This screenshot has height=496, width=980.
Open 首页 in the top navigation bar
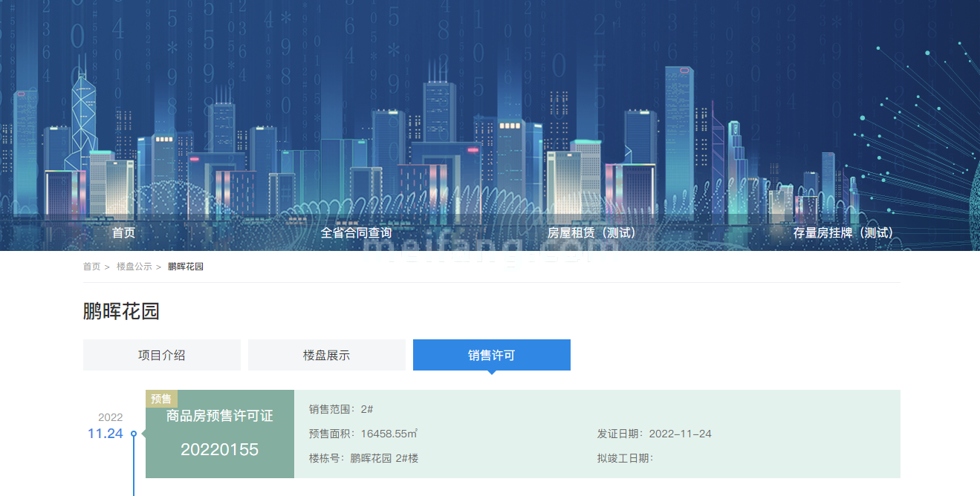click(123, 232)
